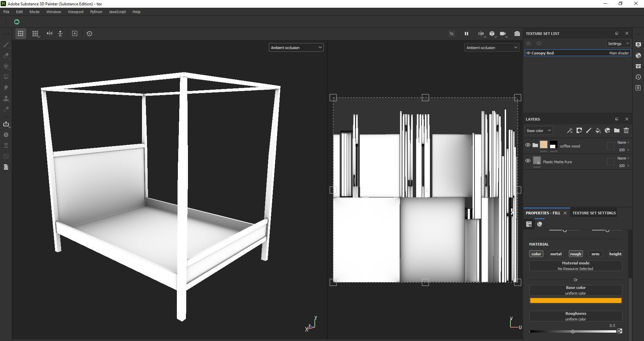Toggle visibility of Plastic Matte Pure layer
This screenshot has height=341, width=644.
coord(528,161)
